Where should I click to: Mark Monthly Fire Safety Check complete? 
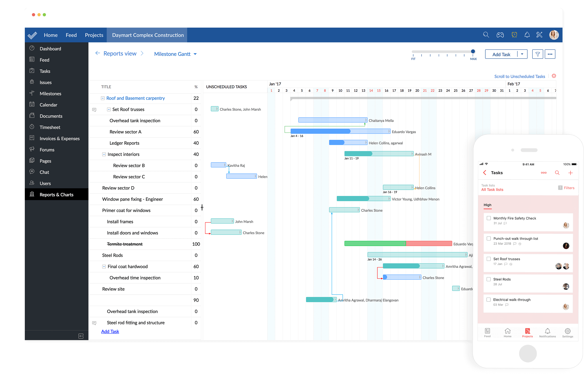click(x=488, y=218)
